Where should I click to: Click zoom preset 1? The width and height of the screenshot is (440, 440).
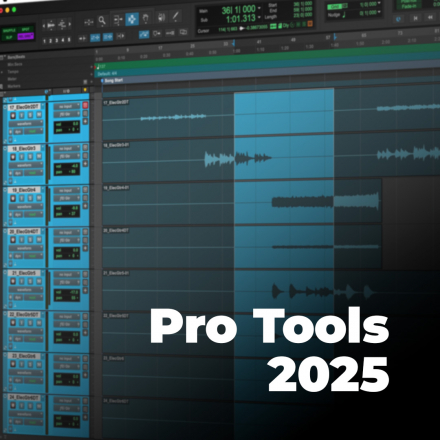[x=44, y=41]
